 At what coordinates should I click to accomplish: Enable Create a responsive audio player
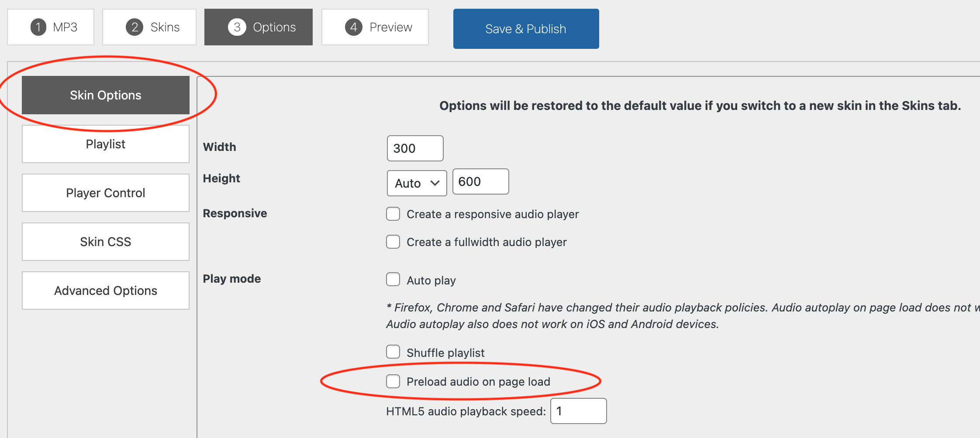tap(393, 214)
